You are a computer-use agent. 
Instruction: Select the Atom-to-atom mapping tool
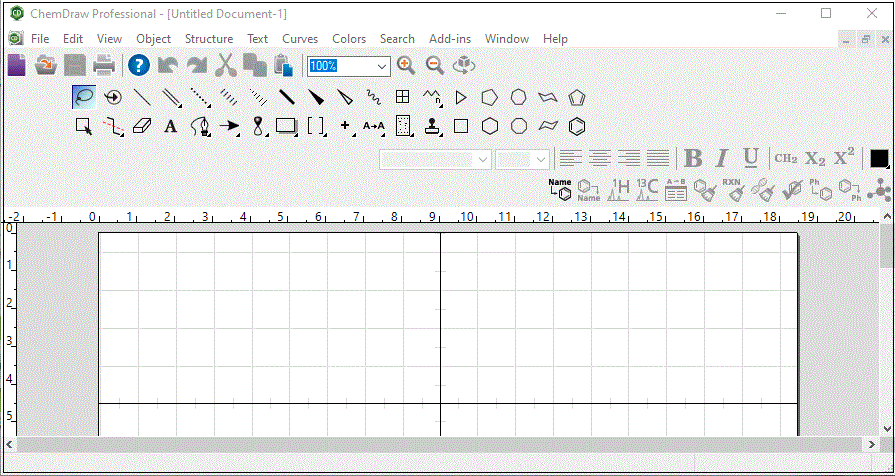tap(374, 126)
